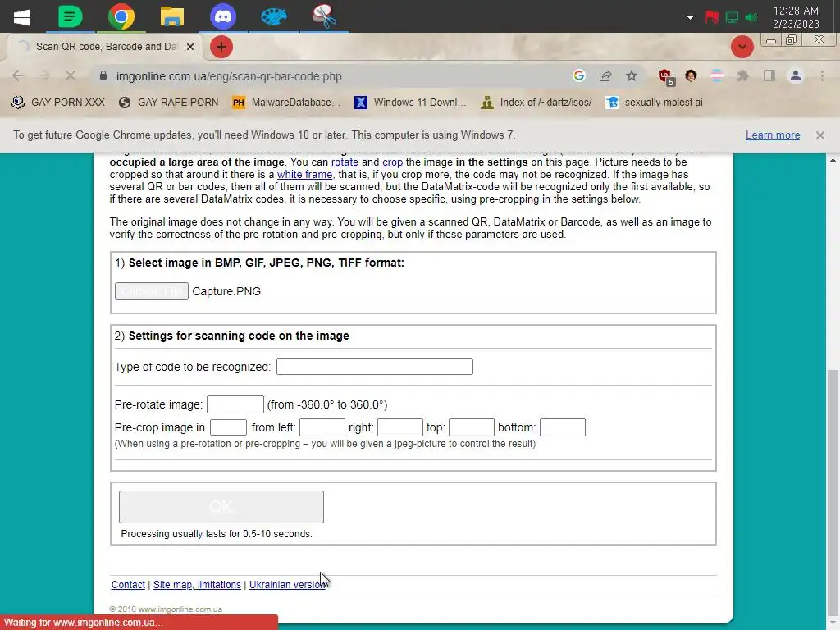This screenshot has width=840, height=630.
Task: Click the bottom crop field
Action: 563,427
